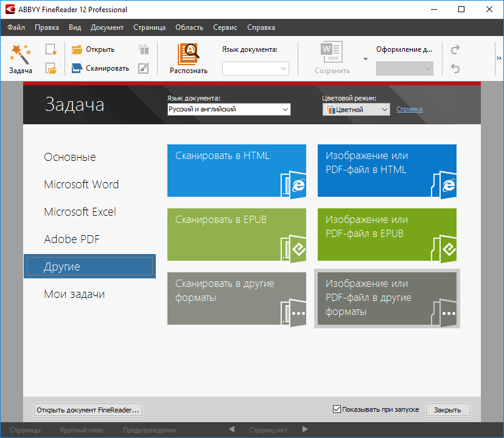
Task: Select the Другие task category
Action: (x=89, y=266)
